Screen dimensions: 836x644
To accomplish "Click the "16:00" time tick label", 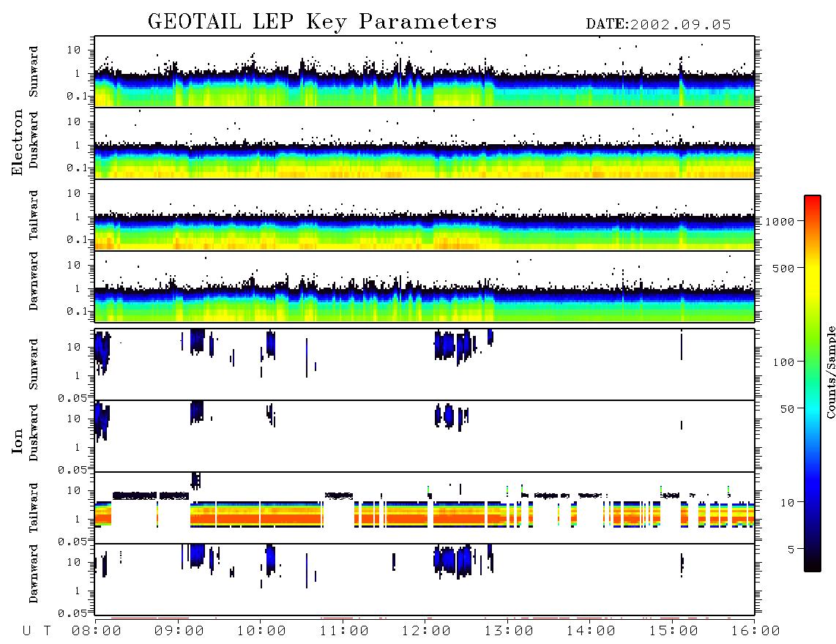I will point(755,632).
